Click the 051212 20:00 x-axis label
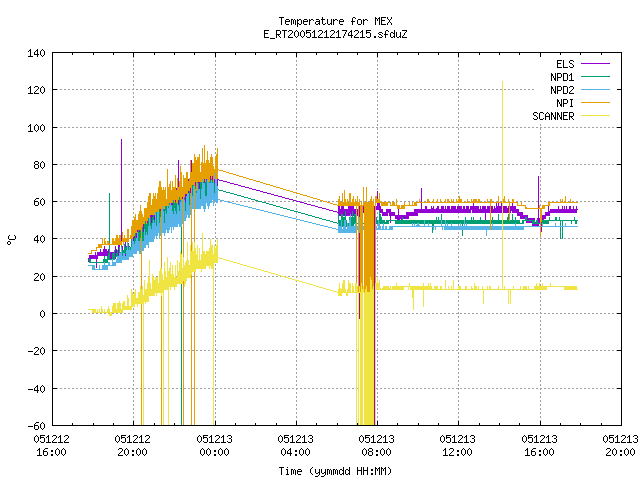The image size is (640, 480). tap(133, 446)
